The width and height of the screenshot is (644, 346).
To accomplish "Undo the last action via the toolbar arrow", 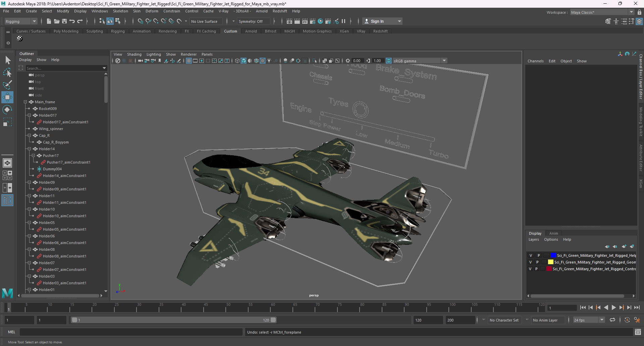I will pos(72,21).
